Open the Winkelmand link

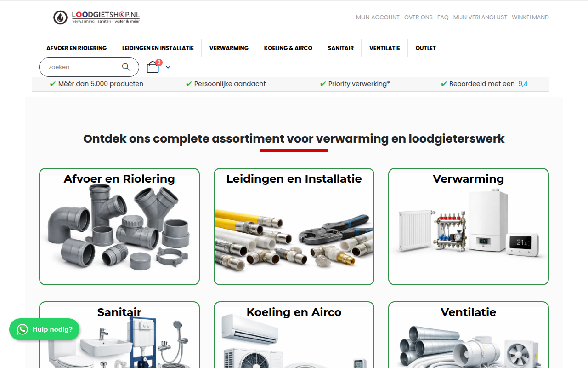coord(530,17)
